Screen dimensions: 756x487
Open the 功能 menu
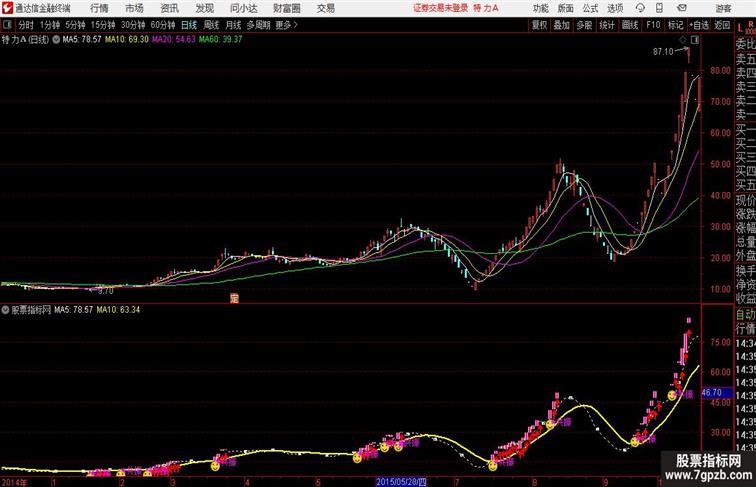[x=540, y=8]
